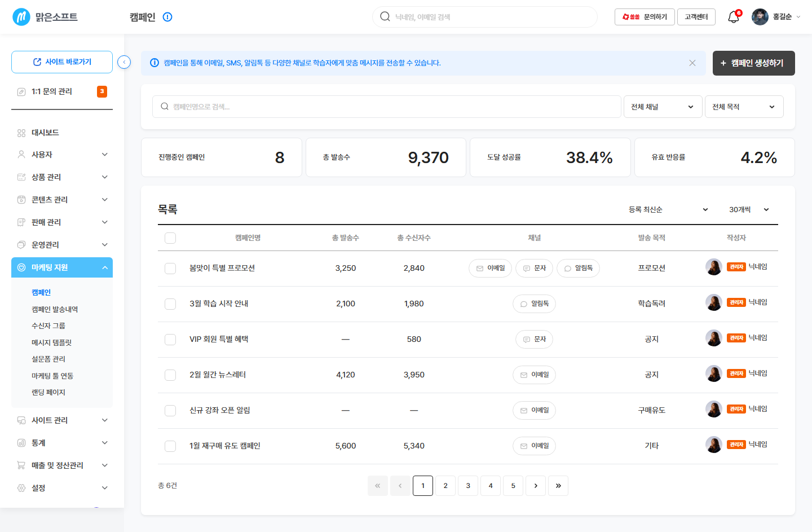Open the 30개씩 page size dropdown

pos(749,209)
